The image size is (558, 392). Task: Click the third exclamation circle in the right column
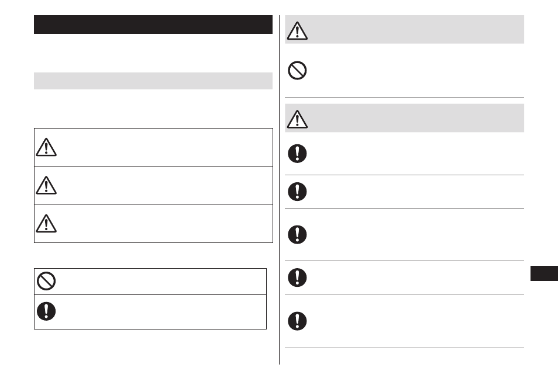point(297,235)
